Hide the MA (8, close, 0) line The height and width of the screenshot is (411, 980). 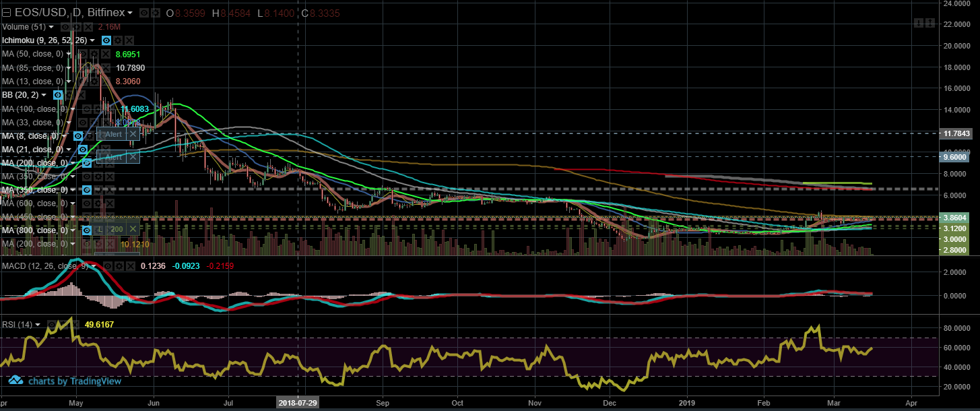78,136
